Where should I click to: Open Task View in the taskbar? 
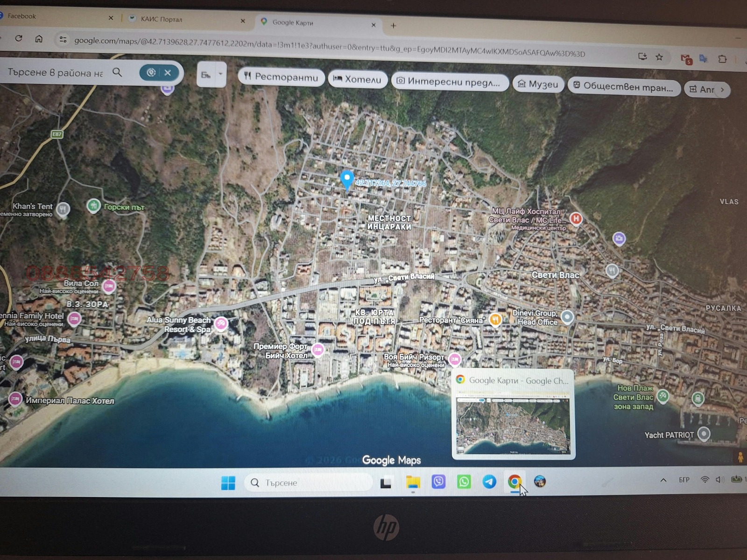(x=386, y=483)
